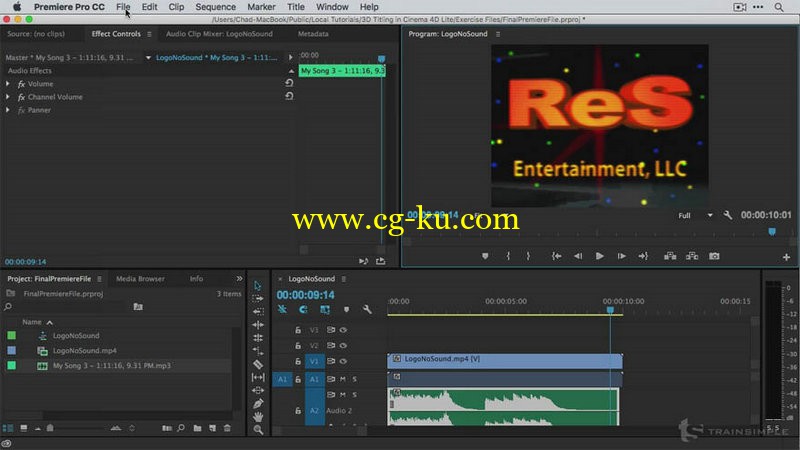Screen dimensions: 800x450
Task: Solo audio track A1
Action: [x=355, y=379]
